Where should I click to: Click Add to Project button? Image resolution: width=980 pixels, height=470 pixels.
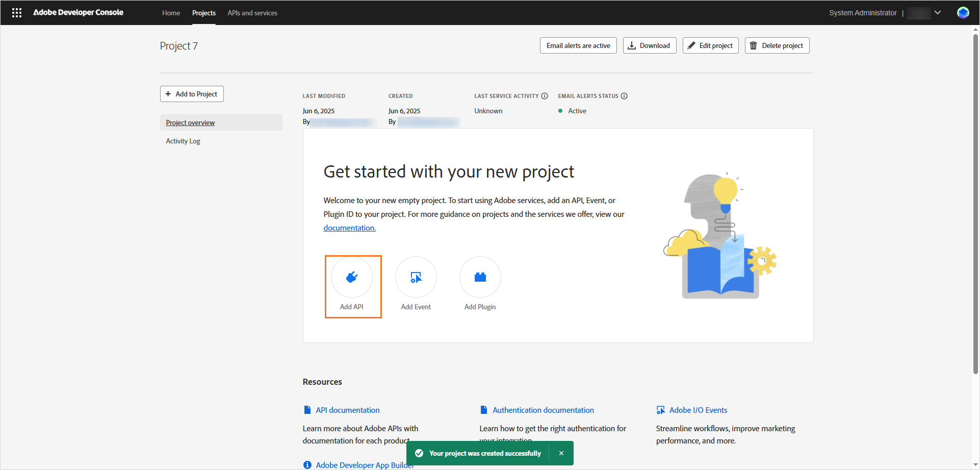192,94
